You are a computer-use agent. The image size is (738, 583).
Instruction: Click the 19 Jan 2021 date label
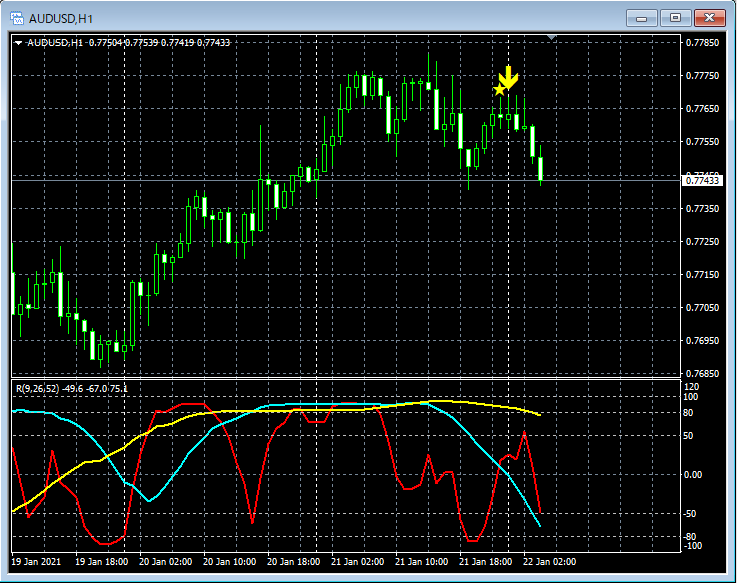38,562
